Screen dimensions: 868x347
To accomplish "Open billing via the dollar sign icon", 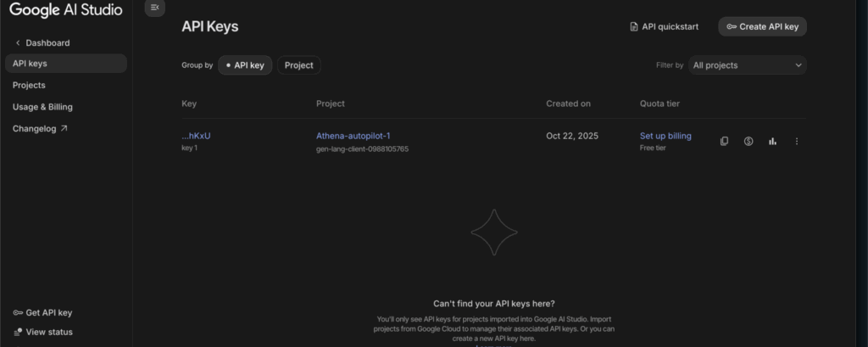I will (748, 142).
